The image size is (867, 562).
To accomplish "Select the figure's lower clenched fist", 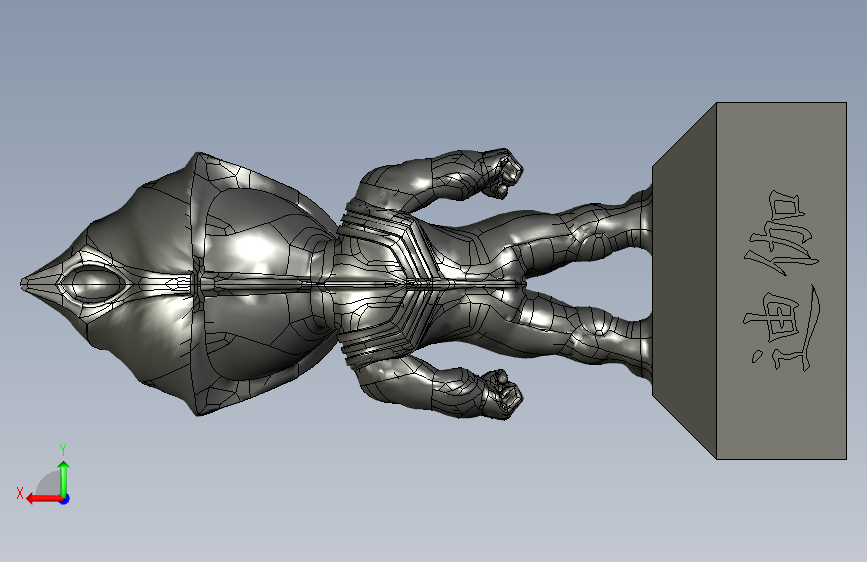I will (502, 394).
